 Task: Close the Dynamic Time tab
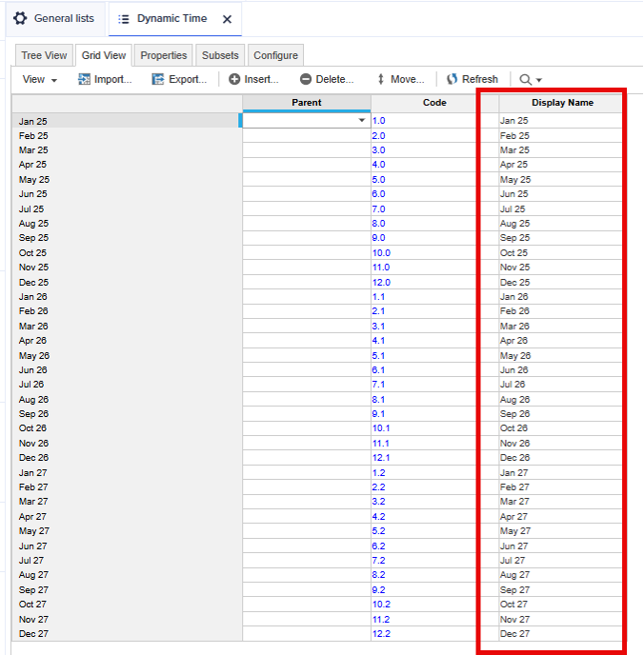coord(227,19)
